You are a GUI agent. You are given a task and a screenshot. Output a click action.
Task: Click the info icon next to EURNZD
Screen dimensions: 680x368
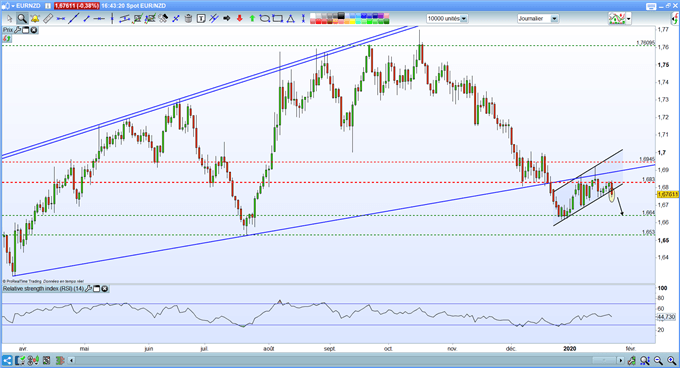click(47, 6)
